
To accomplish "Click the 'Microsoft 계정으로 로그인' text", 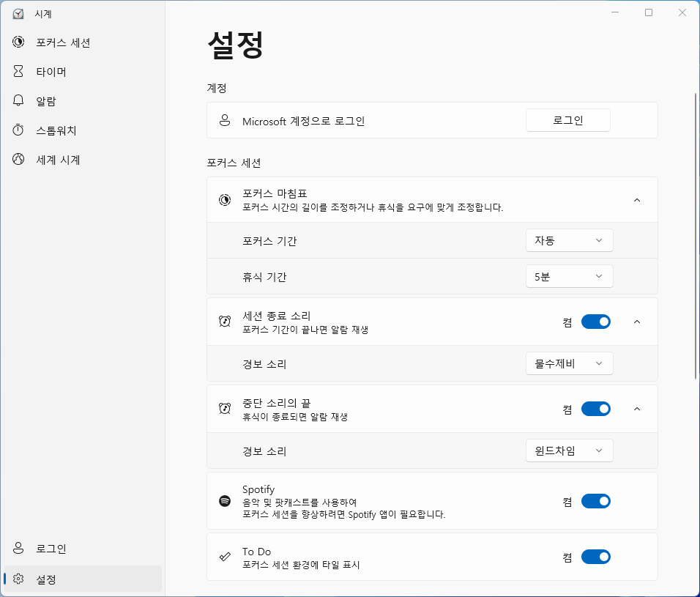I will point(304,121).
